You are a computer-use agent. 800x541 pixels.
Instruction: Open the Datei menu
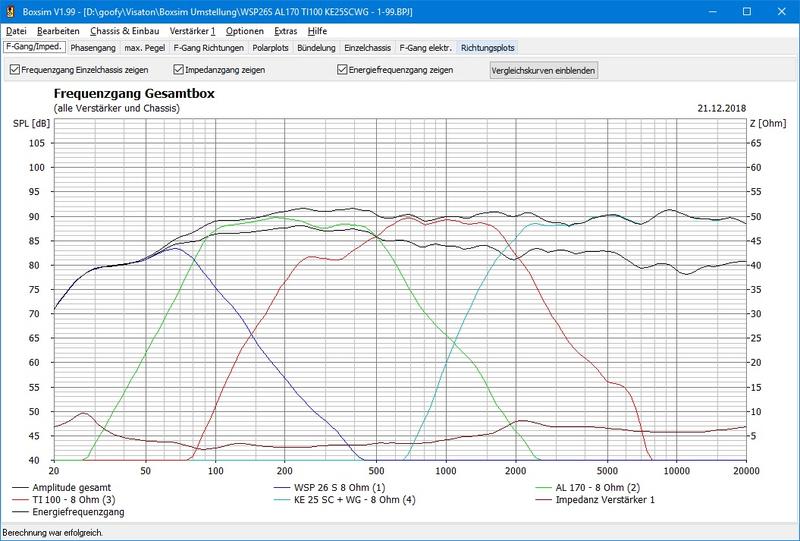click(x=16, y=31)
